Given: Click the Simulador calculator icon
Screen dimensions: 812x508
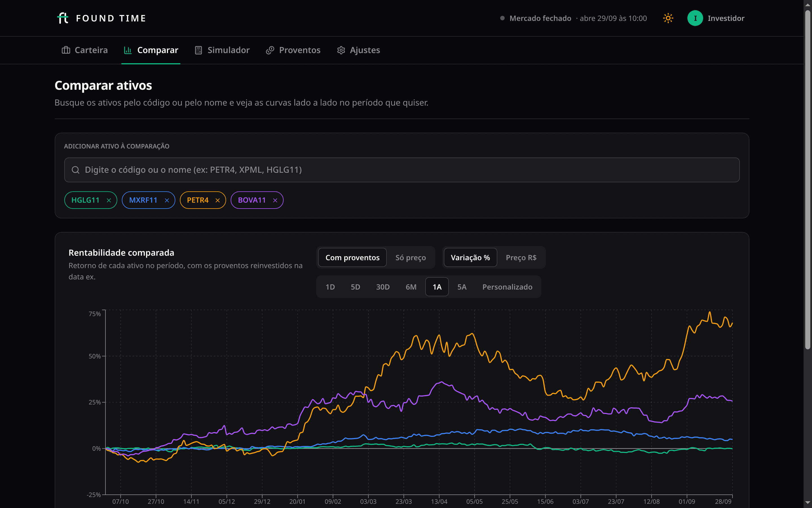Looking at the screenshot, I should 198,50.
